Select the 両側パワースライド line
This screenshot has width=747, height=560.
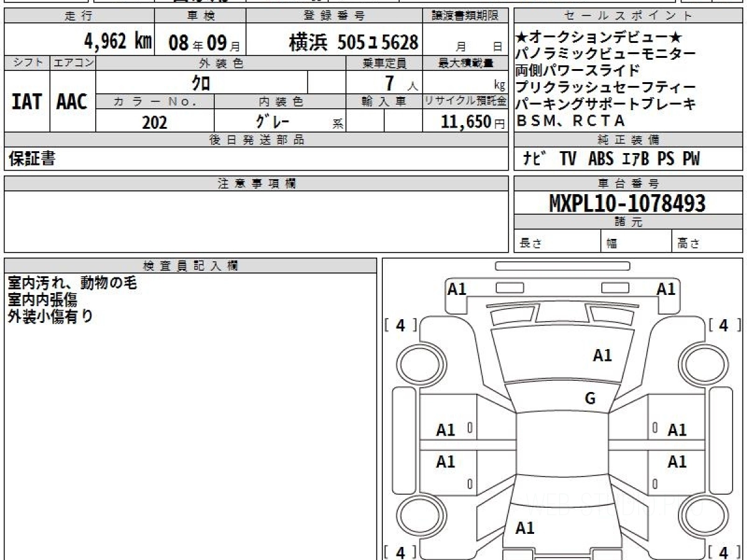(578, 70)
